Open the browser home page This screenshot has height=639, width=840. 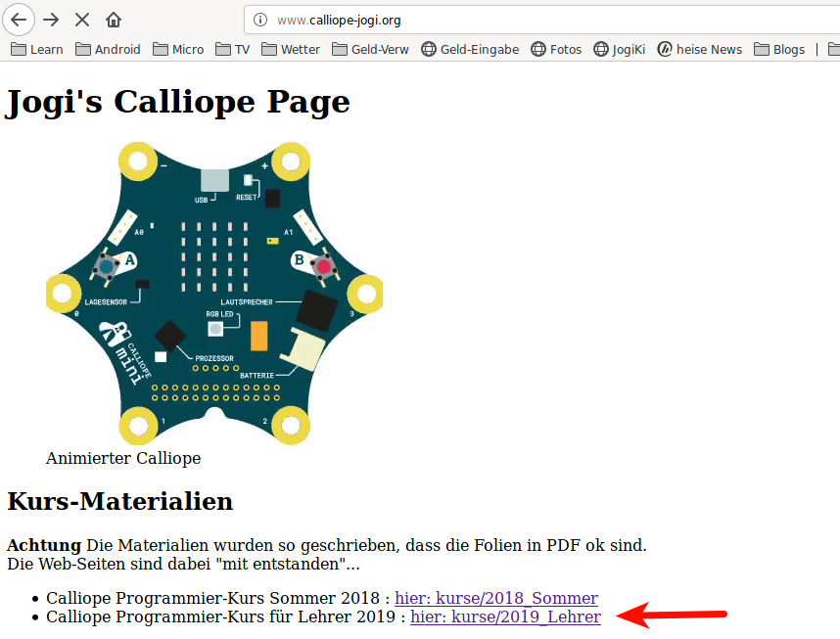[x=113, y=20]
